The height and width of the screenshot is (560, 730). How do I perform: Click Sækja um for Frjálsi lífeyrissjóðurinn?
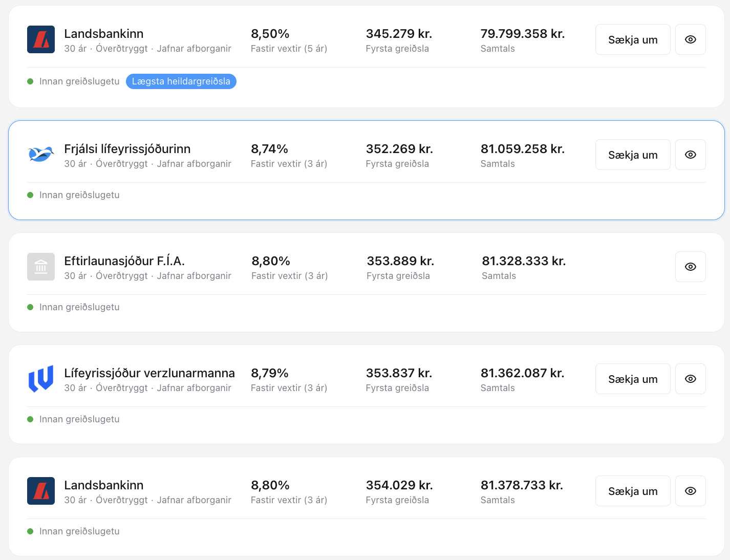pos(633,155)
